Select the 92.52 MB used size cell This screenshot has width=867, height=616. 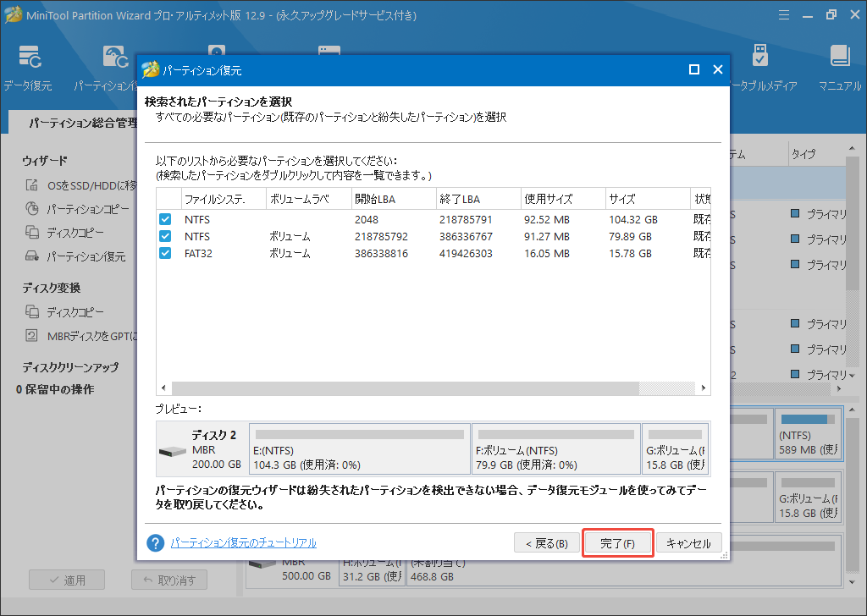point(547,219)
